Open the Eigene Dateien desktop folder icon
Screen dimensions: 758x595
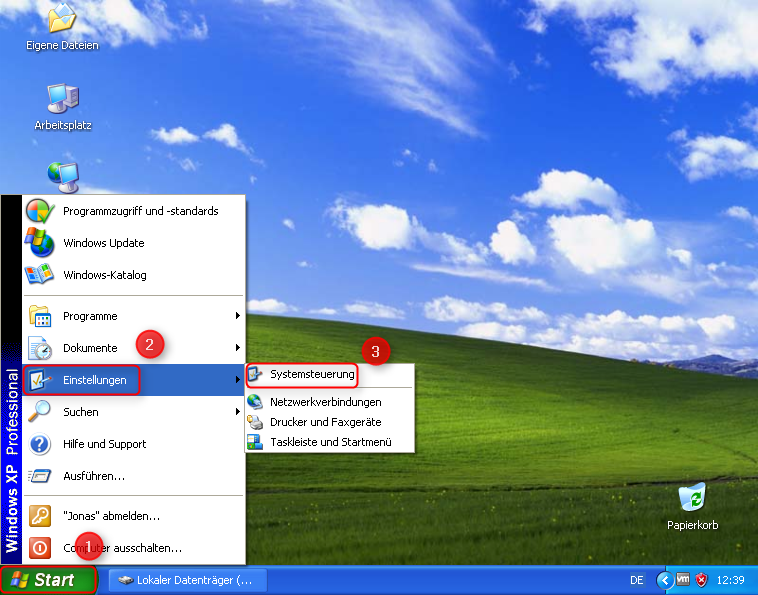coord(62,17)
